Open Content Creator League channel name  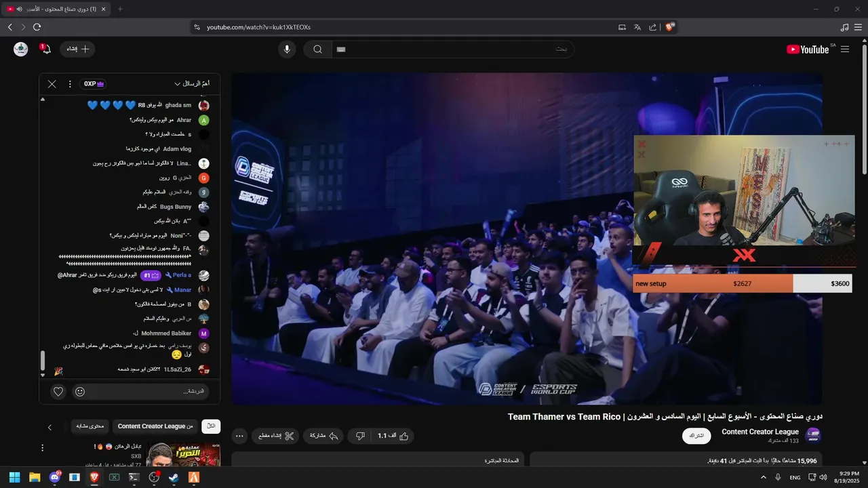click(x=760, y=432)
